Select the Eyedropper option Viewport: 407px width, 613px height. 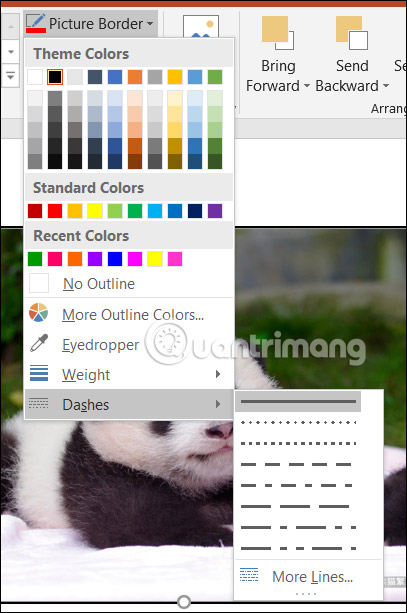pyautogui.click(x=129, y=345)
